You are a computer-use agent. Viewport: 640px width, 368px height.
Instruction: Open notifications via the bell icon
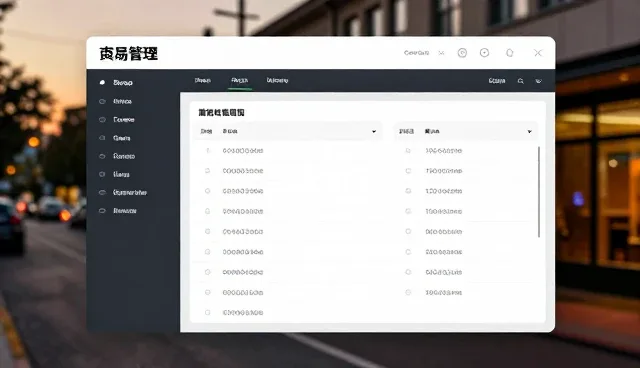[x=509, y=53]
